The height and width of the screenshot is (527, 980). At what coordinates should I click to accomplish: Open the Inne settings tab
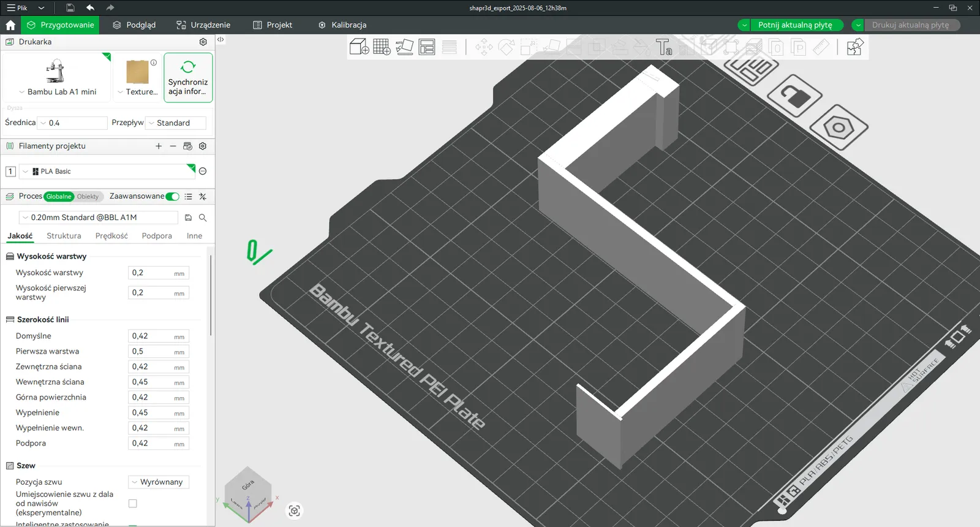194,236
